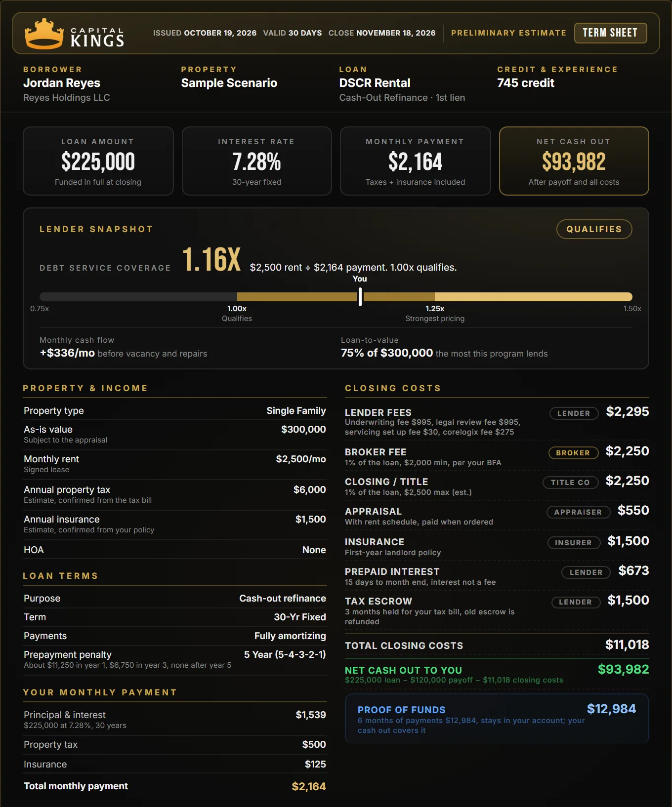The height and width of the screenshot is (807, 672).
Task: Click 'DSCR Rental' loan text
Action: point(375,83)
